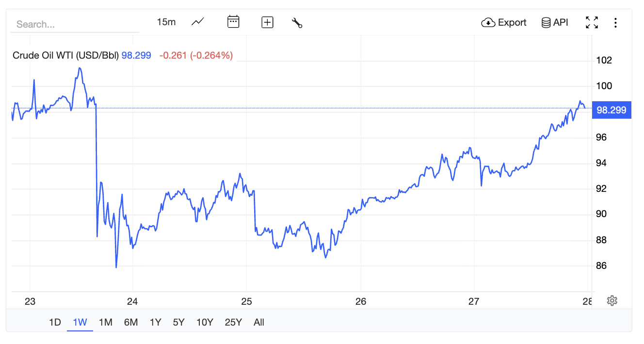This screenshot has width=644, height=344.
Task: Select the 25Y time range
Action: tap(233, 322)
